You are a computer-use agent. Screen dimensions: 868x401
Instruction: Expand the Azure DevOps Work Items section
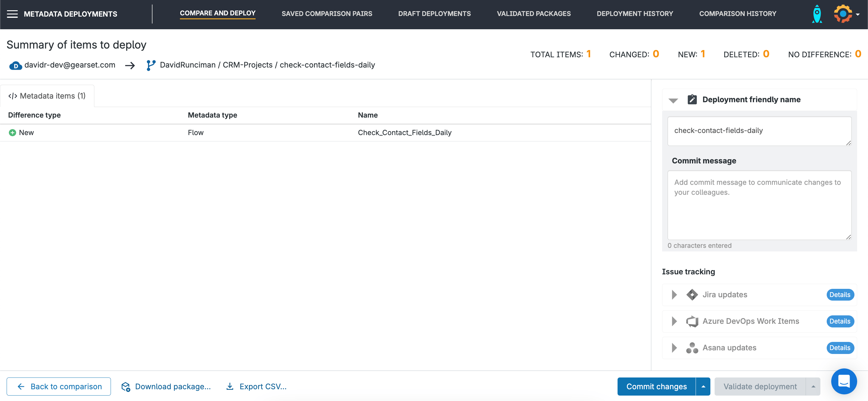click(x=674, y=321)
